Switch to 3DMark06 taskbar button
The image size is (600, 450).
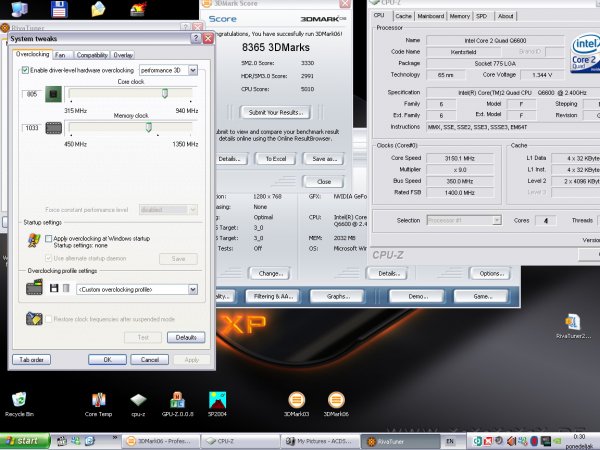[161, 441]
